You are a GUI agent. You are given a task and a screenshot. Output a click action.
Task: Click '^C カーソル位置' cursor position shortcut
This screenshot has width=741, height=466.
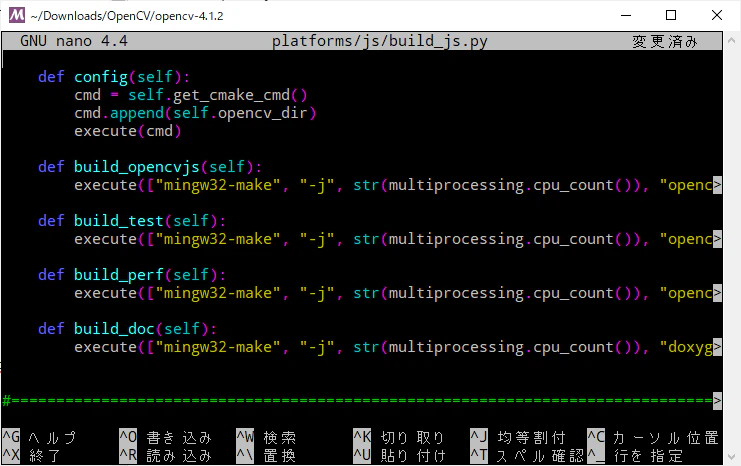(653, 438)
